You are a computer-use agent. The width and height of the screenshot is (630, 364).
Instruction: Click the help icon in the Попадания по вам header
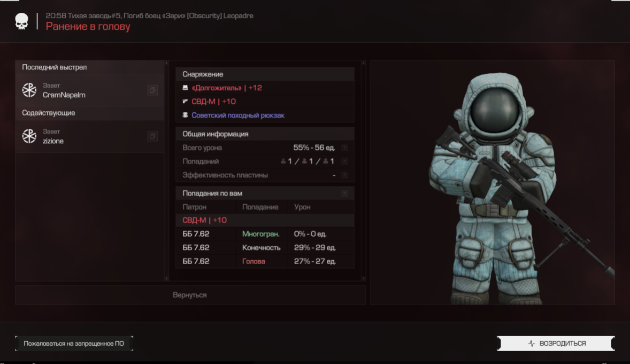344,193
